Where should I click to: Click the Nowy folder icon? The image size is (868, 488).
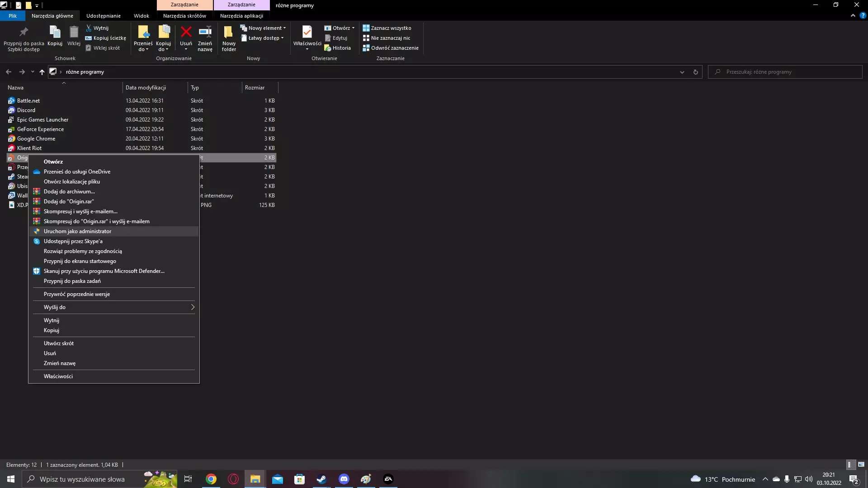229,33
